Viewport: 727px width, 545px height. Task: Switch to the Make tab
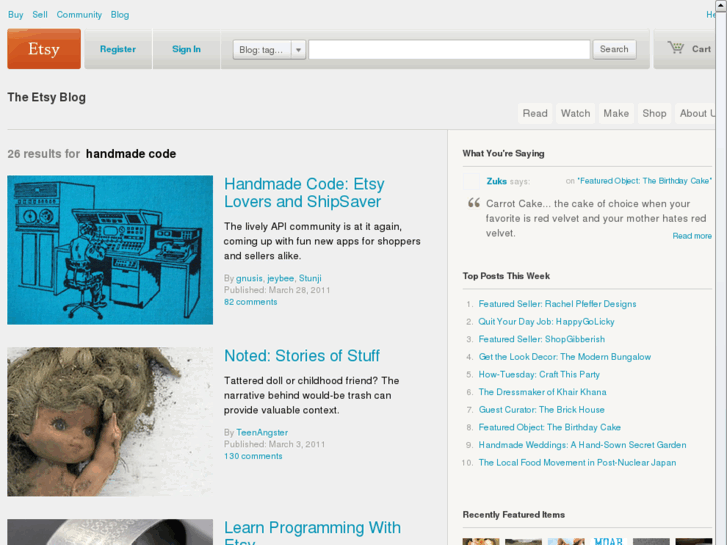click(616, 113)
